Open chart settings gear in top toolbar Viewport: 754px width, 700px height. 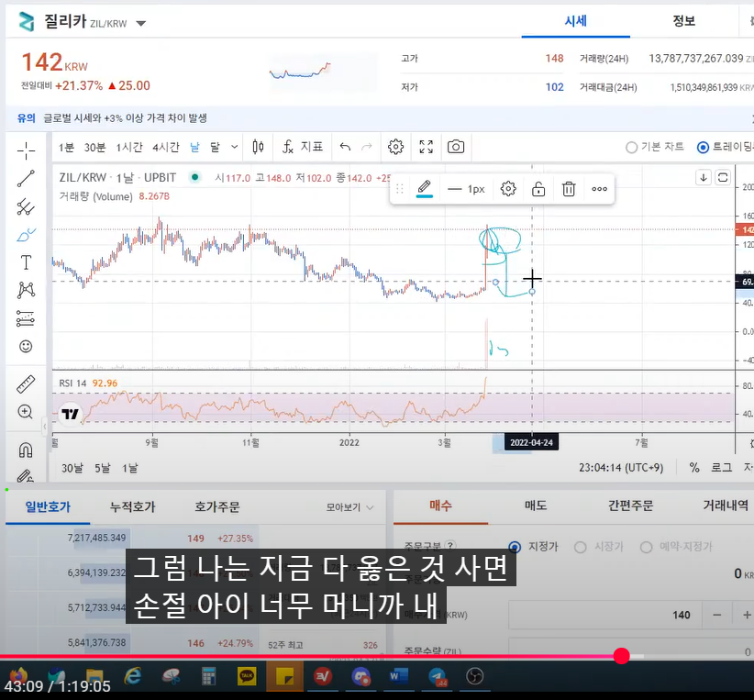point(395,147)
